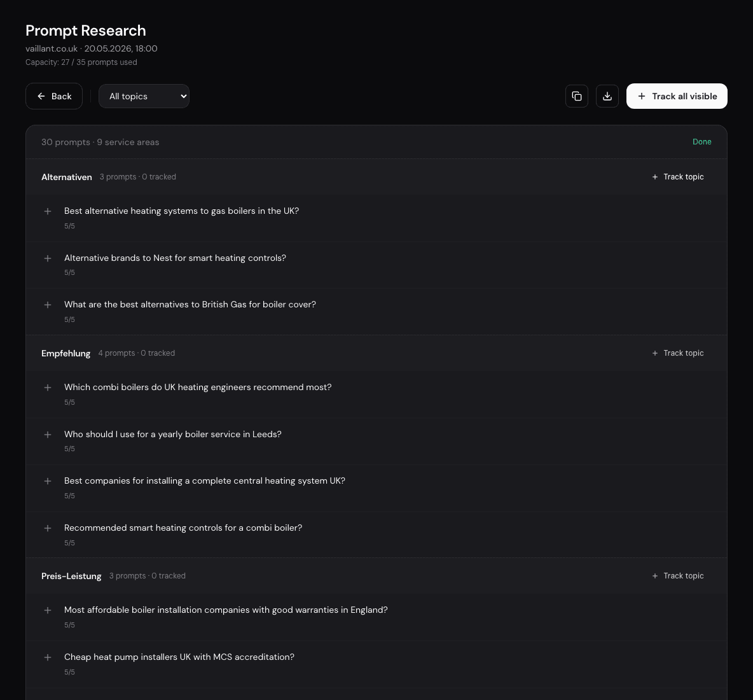Add prompt about combi boilers engineers recommend
Screen dimensions: 753x700
[48, 388]
